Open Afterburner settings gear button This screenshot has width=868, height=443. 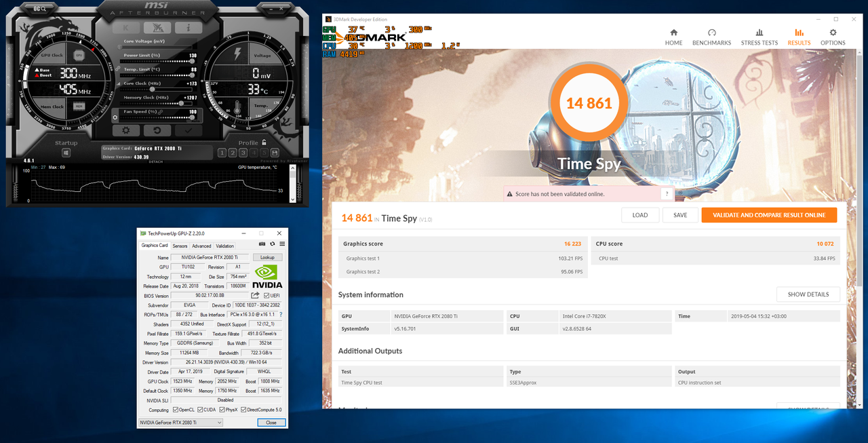click(126, 130)
